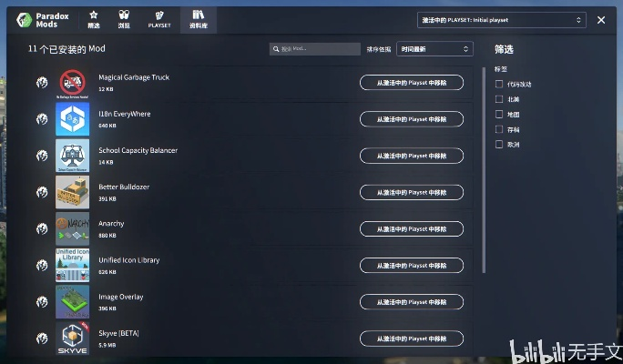Click the Unified Icon Library icon
The width and height of the screenshot is (623, 364).
point(72,265)
